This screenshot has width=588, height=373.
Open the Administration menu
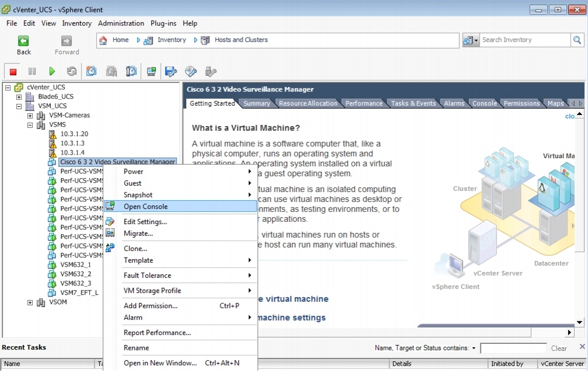[x=121, y=23]
